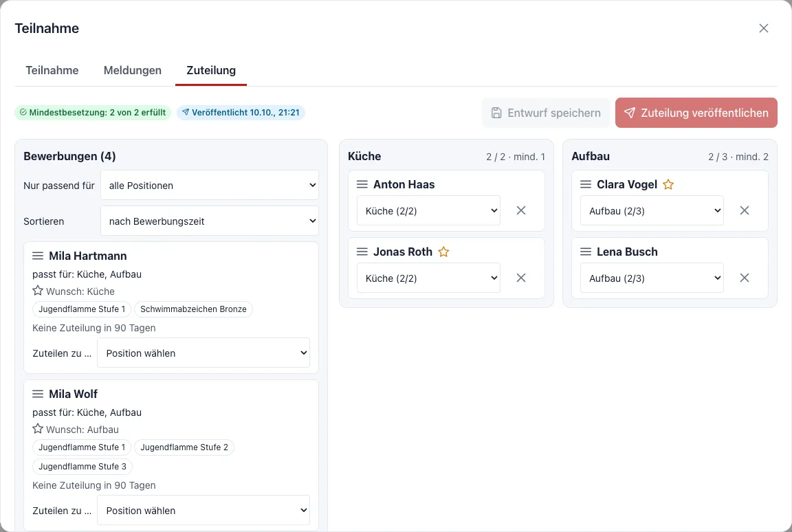Remove Lena Busch from Aufbau
Image resolution: width=792 pixels, height=532 pixels.
point(744,278)
